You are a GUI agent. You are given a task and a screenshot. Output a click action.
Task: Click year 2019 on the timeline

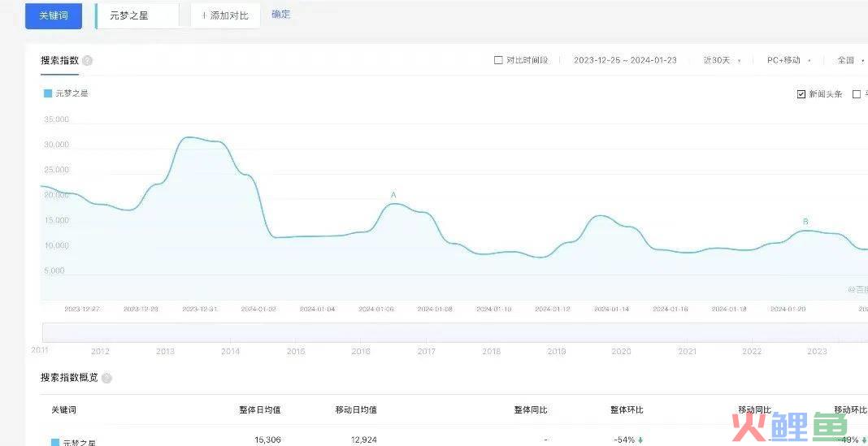(x=557, y=352)
